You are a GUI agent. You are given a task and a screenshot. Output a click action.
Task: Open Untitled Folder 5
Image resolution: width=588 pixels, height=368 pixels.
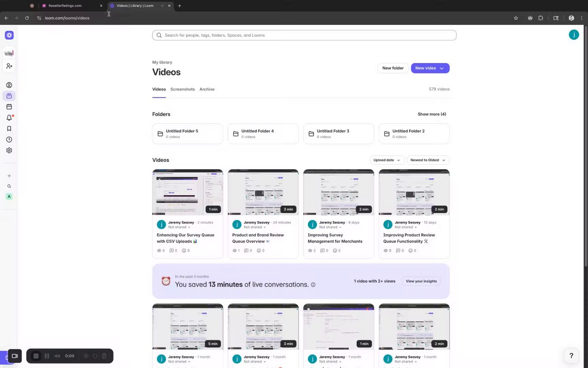tap(187, 133)
